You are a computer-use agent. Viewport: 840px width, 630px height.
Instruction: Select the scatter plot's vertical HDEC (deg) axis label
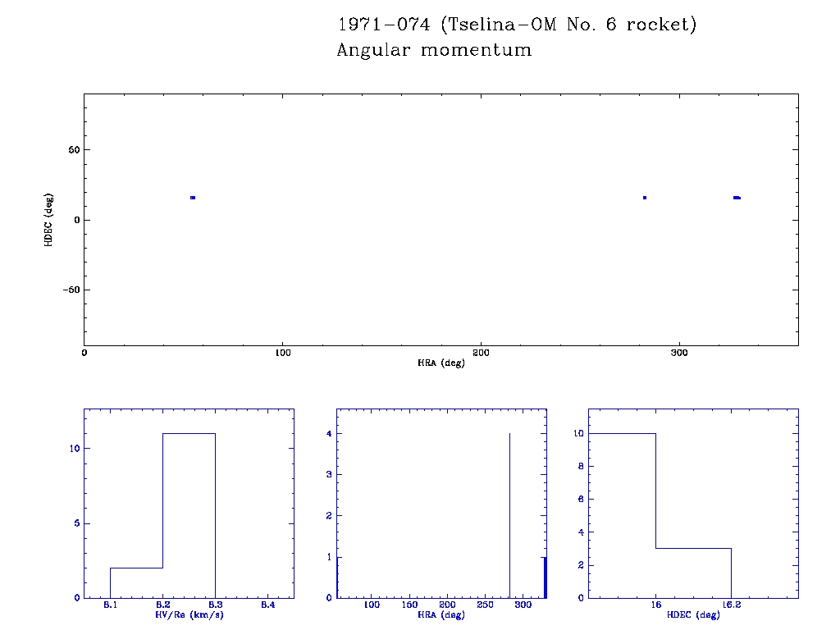pyautogui.click(x=49, y=220)
